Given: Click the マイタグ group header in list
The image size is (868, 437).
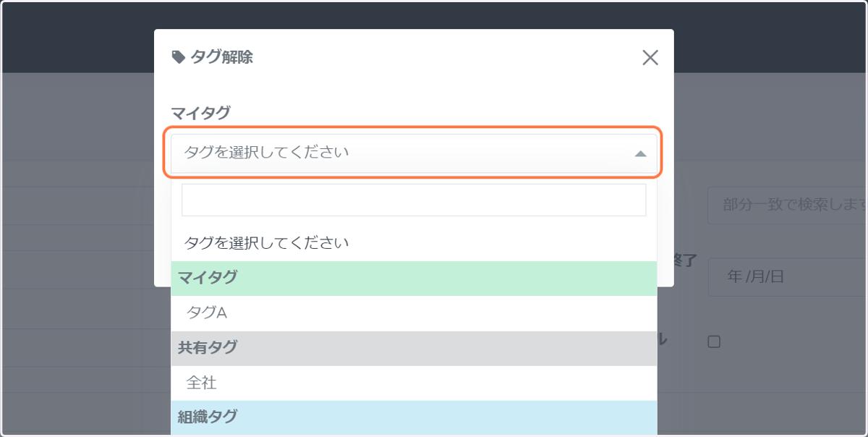Looking at the screenshot, I should (x=414, y=279).
